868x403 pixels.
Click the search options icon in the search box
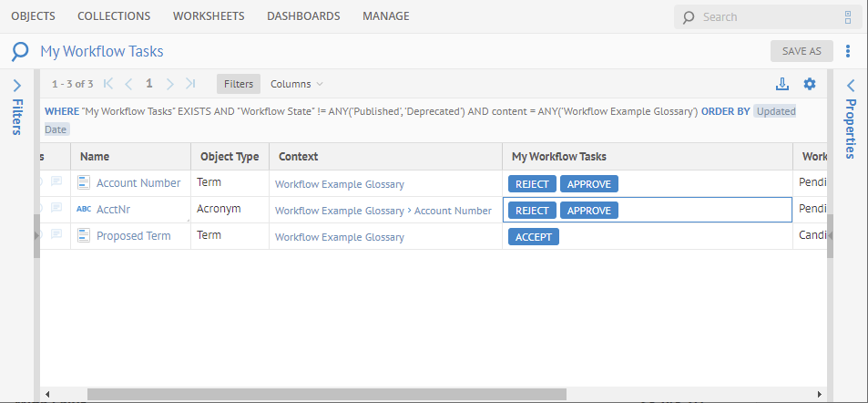pos(848,16)
